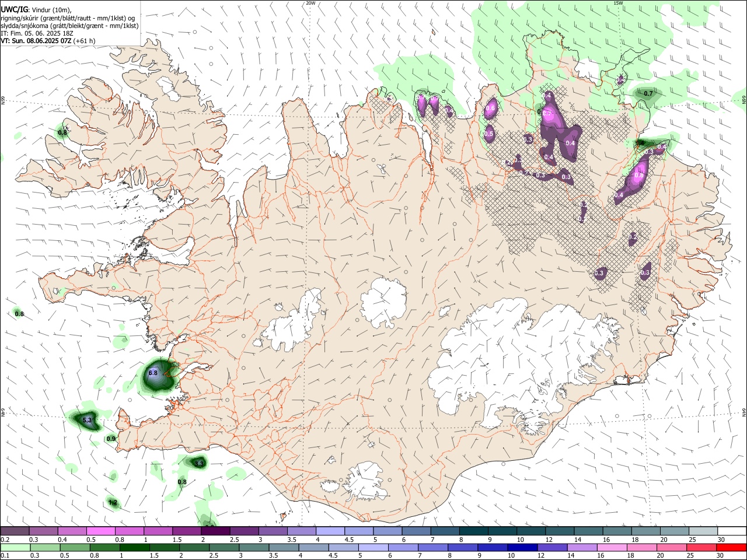Pick the royal blue 8 rain legend swatch
This screenshot has width=747, height=560.
coord(462,547)
